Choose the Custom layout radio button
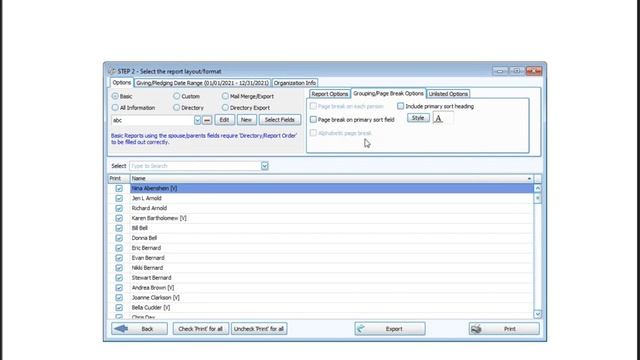The height and width of the screenshot is (360, 640). [x=176, y=96]
